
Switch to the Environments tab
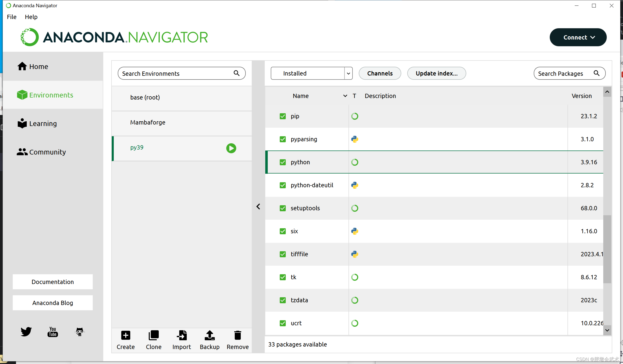pyautogui.click(x=53, y=95)
